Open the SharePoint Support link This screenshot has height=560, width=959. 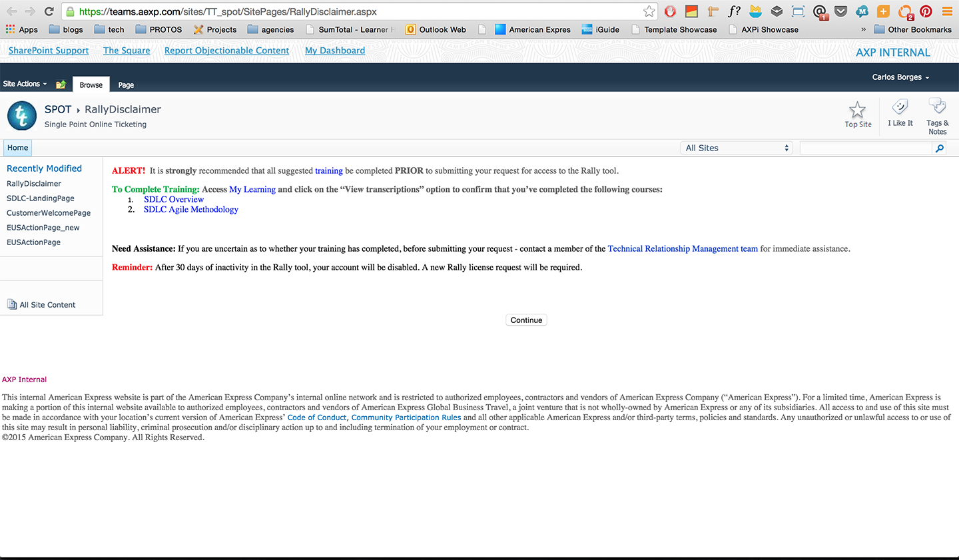49,51
